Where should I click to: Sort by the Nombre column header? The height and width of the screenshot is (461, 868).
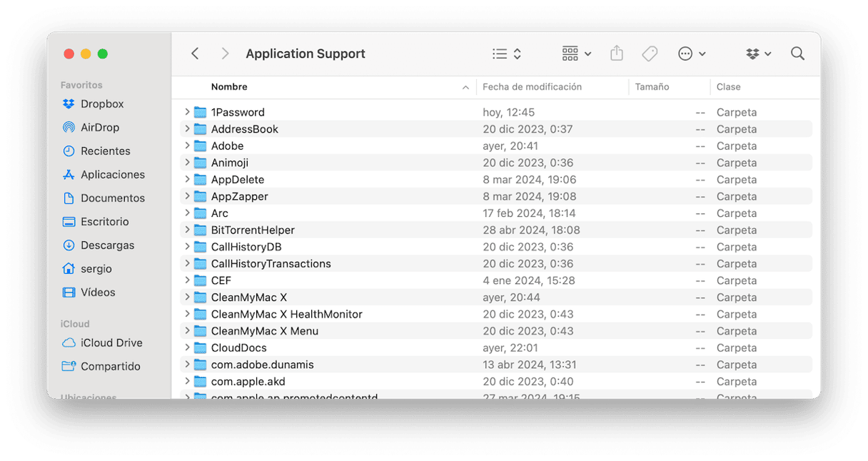[x=229, y=86]
